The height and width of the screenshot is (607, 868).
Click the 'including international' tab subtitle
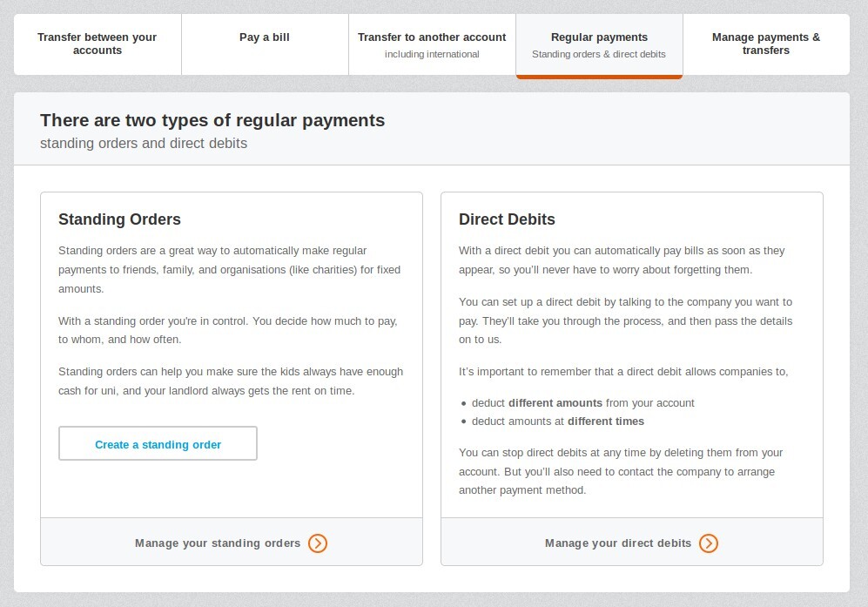[432, 54]
